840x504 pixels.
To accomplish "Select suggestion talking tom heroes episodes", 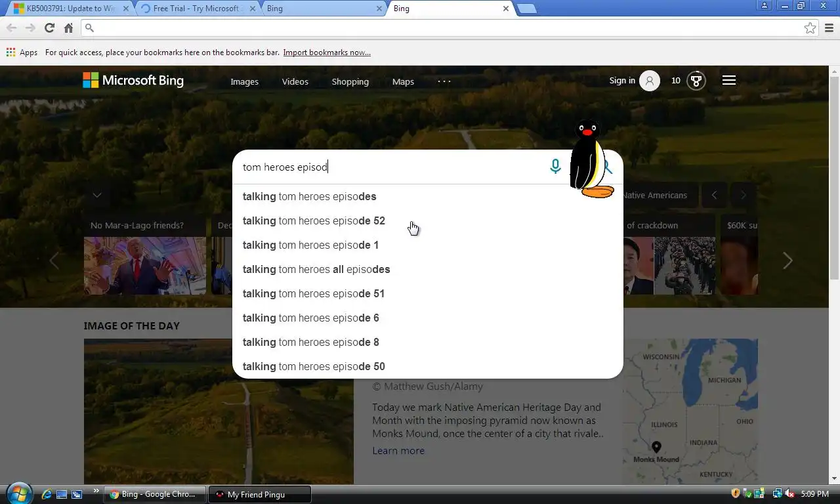I will (428, 196).
